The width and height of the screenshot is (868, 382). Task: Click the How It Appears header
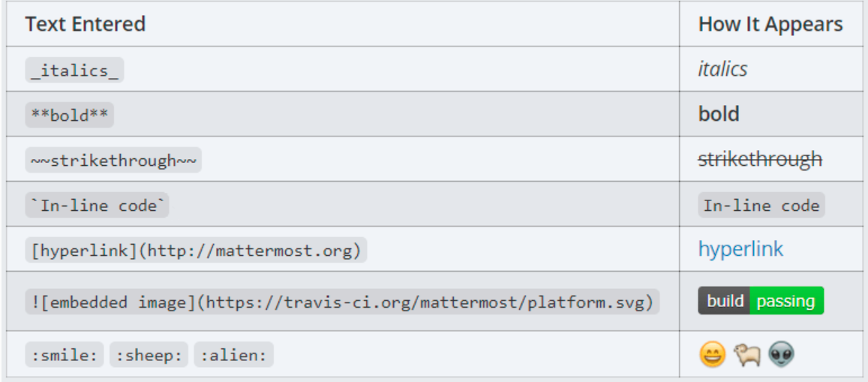(770, 24)
